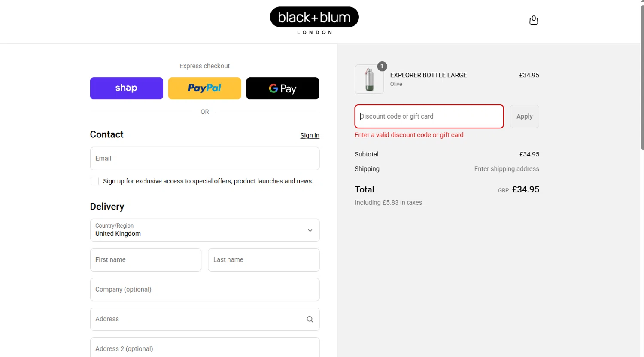
Task: Click the discount code or gift card field
Action: (429, 116)
